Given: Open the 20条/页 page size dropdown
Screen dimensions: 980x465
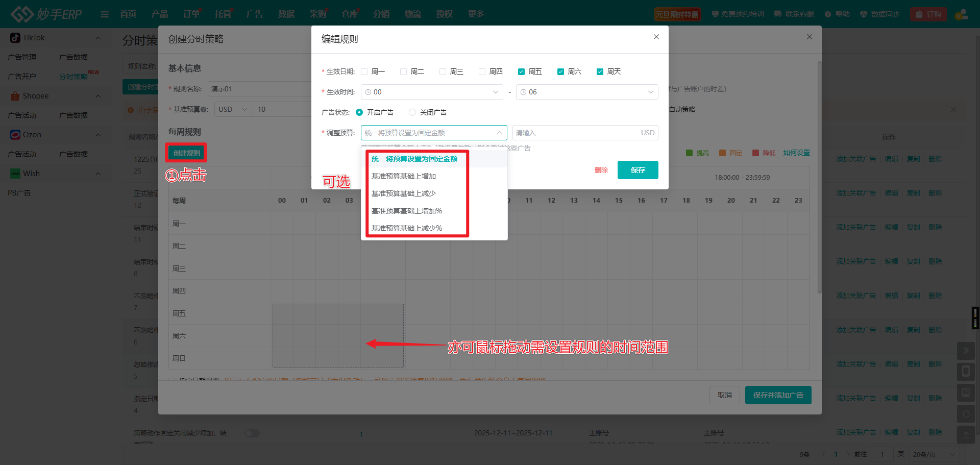Looking at the screenshot, I should click(934, 454).
